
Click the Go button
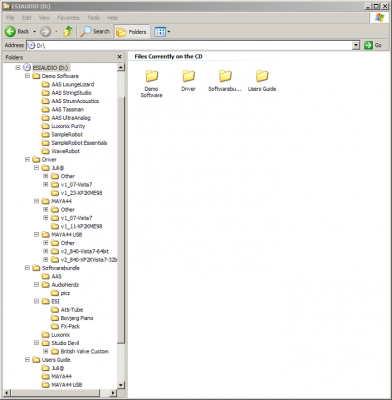(x=373, y=45)
